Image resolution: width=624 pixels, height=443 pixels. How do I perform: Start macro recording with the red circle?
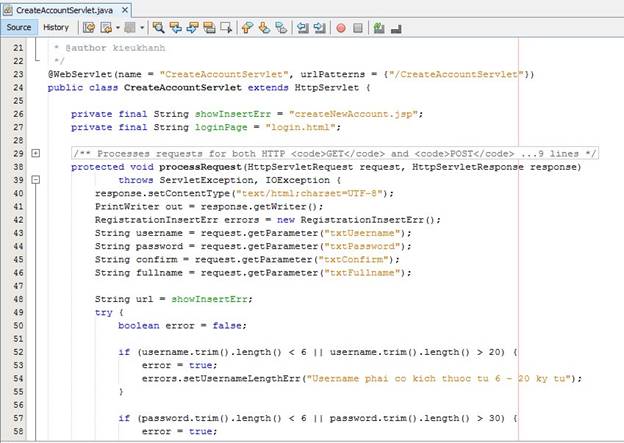(x=341, y=28)
